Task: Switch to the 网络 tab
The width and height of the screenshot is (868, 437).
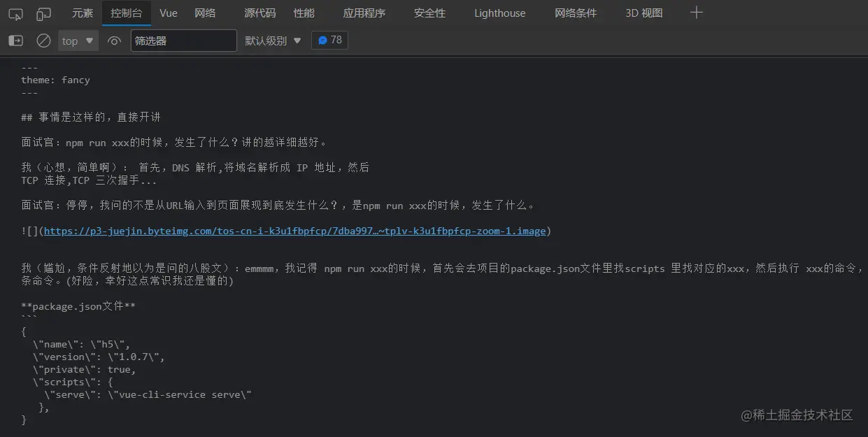Action: click(205, 13)
